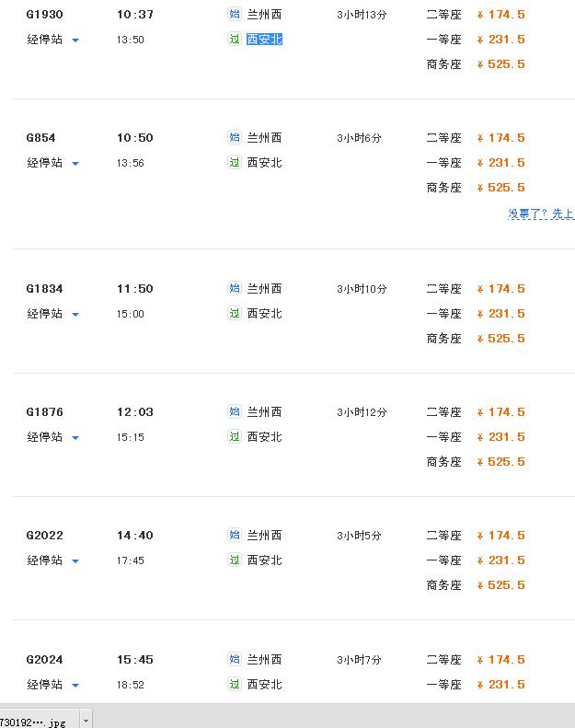Click the highlighted 西安北 station text
This screenshot has height=728, width=575.
265,40
